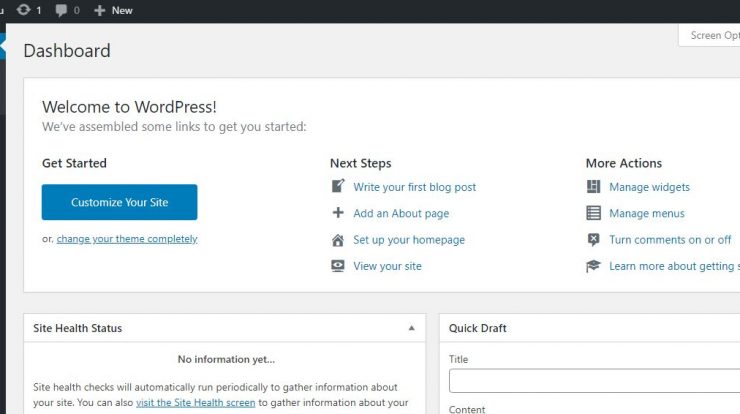Screen dimensions: 740x414
Task: Open the New menu in admin bar
Action: tap(113, 10)
